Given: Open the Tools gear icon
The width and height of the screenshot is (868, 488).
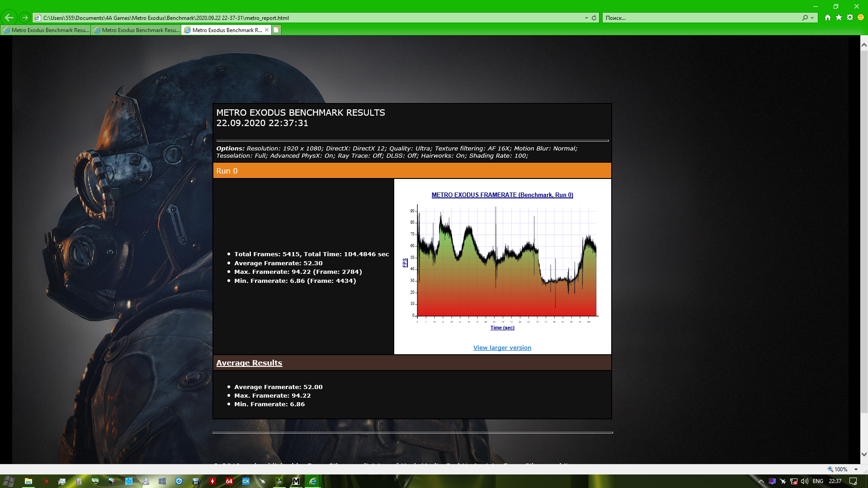Looking at the screenshot, I should 850,18.
